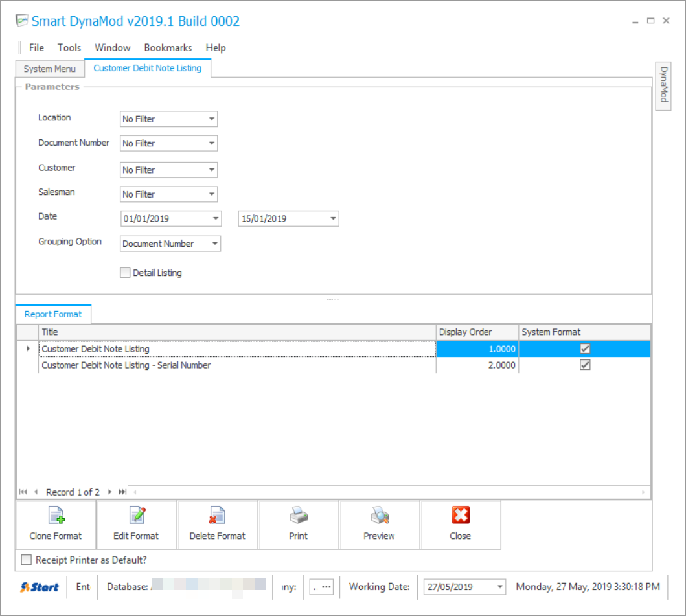Toggle System Format for Serial Number listing row
Viewport: 686px width, 616px height.
585,365
